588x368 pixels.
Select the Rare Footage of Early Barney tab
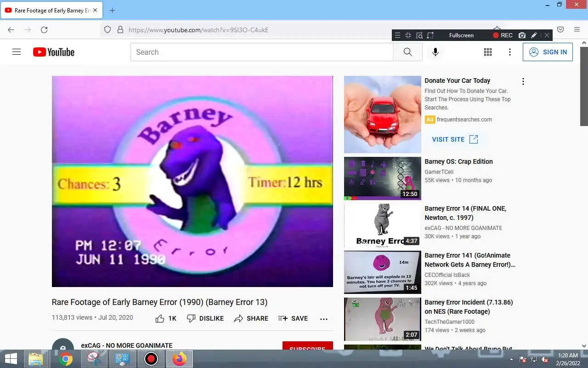point(51,10)
